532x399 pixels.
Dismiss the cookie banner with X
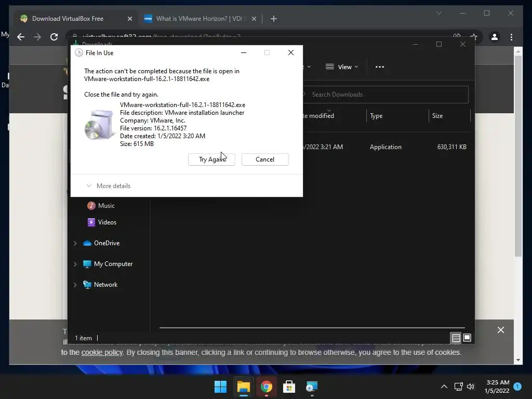500,330
